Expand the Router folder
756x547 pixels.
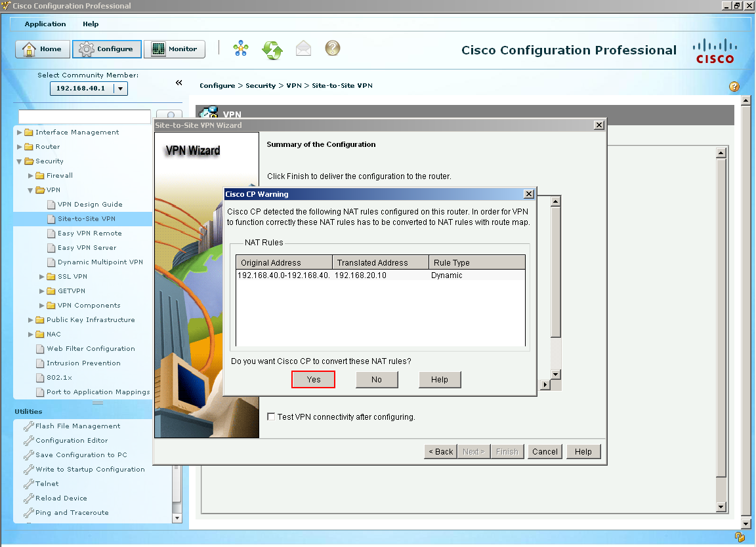coord(19,146)
